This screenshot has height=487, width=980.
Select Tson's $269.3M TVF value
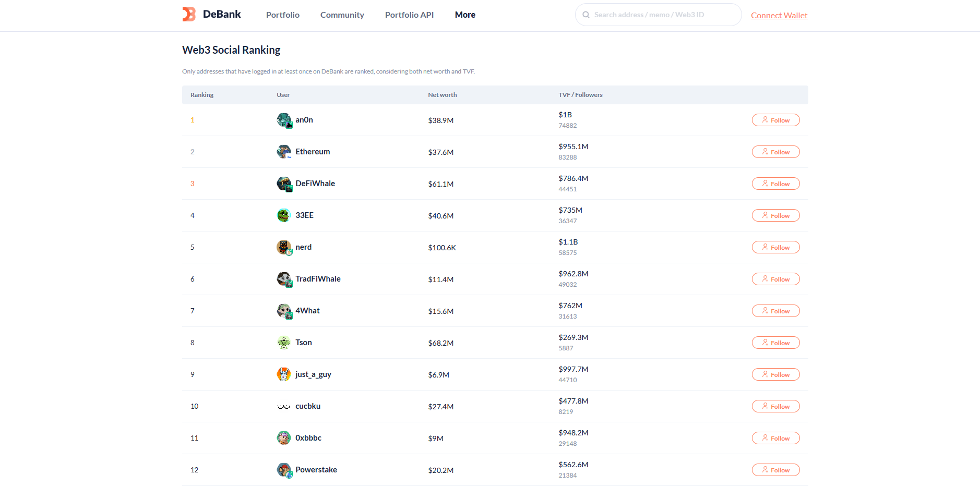coord(573,337)
